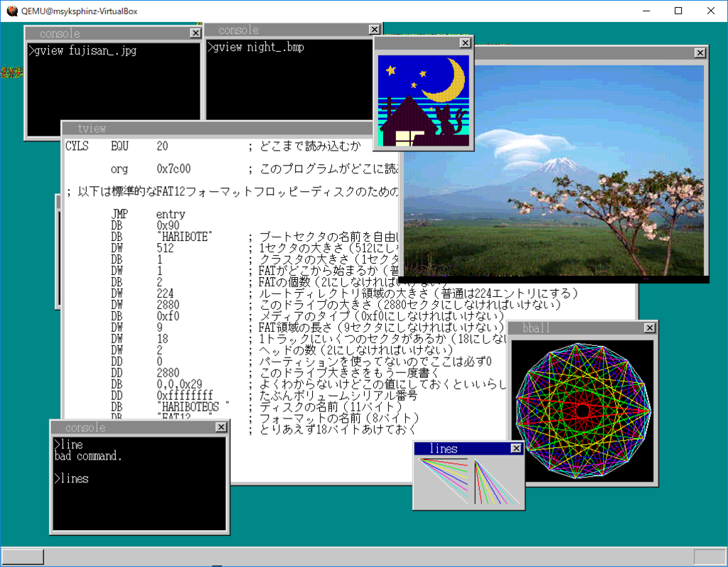Screen dimensions: 728x567
Task: Click the '>lines' prompt in bottom console
Action: tap(72, 478)
